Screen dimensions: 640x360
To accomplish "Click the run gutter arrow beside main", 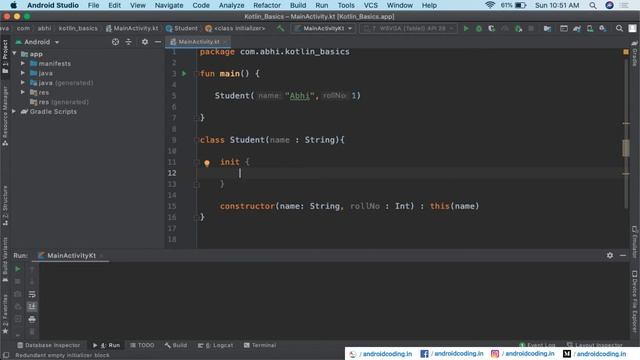I will (184, 73).
